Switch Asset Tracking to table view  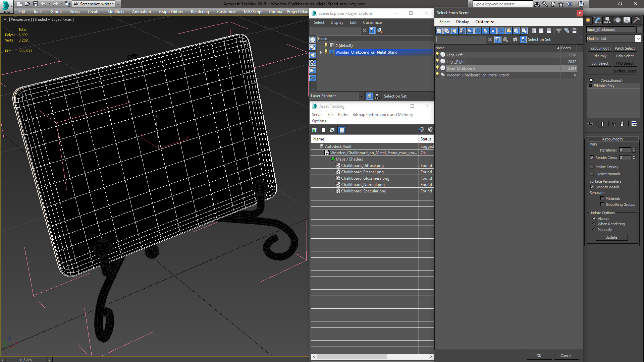341,130
